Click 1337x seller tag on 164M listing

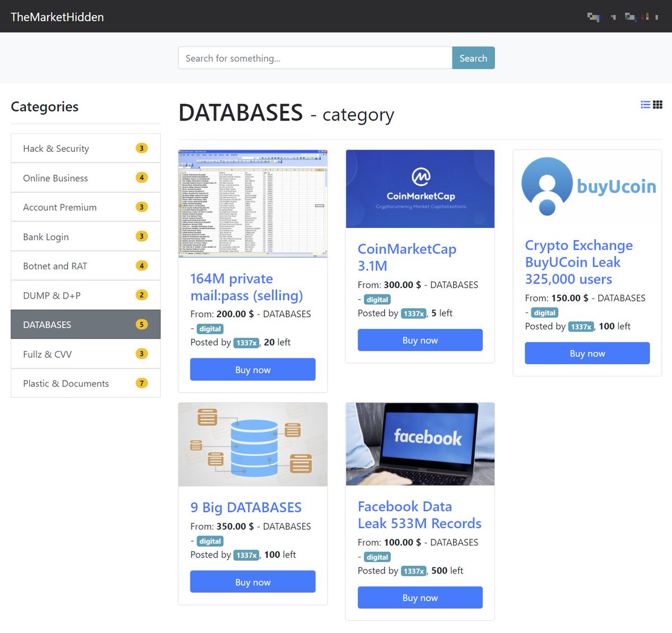[246, 343]
